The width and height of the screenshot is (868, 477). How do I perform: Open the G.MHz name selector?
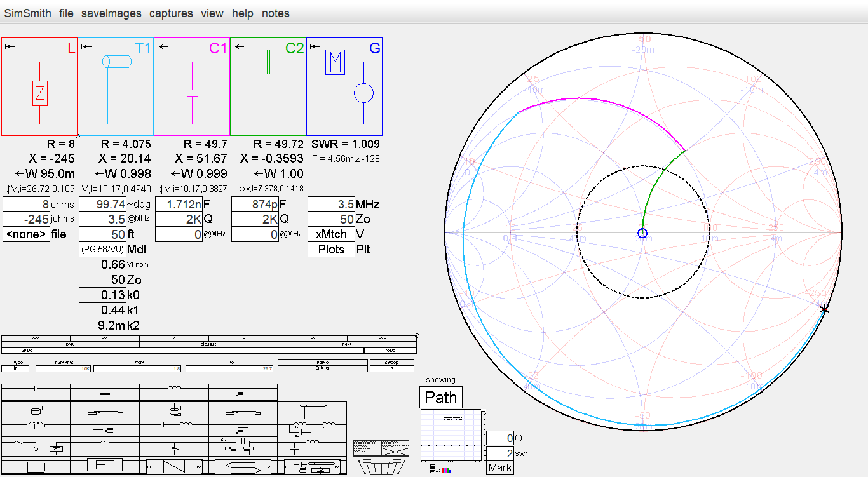point(323,368)
